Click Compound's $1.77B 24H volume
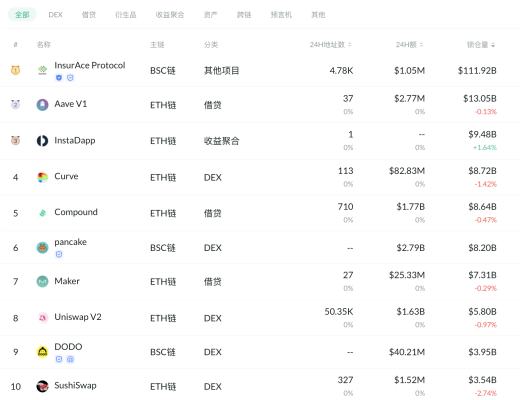The height and width of the screenshot is (400, 520). (410, 207)
